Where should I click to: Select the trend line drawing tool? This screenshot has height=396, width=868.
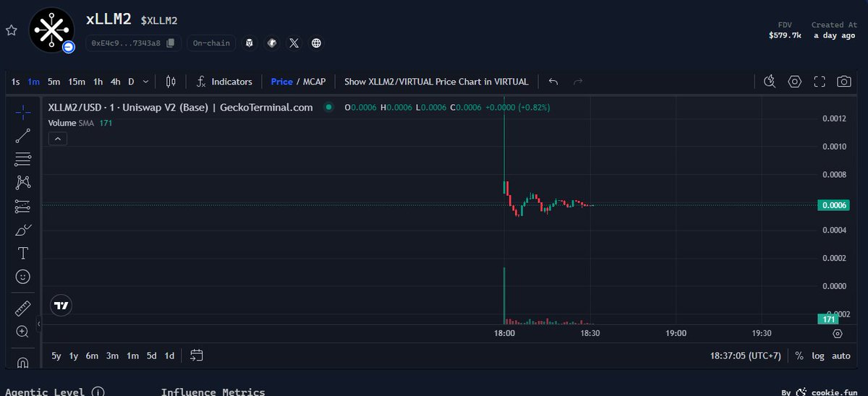22,135
